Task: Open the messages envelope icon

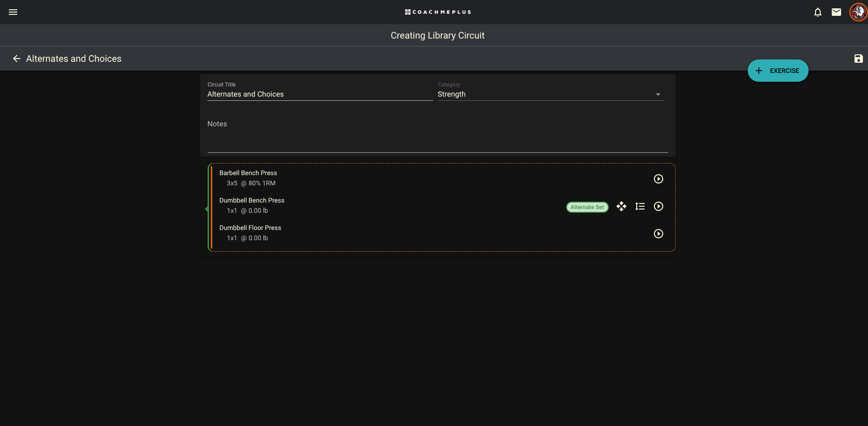Action: [836, 12]
